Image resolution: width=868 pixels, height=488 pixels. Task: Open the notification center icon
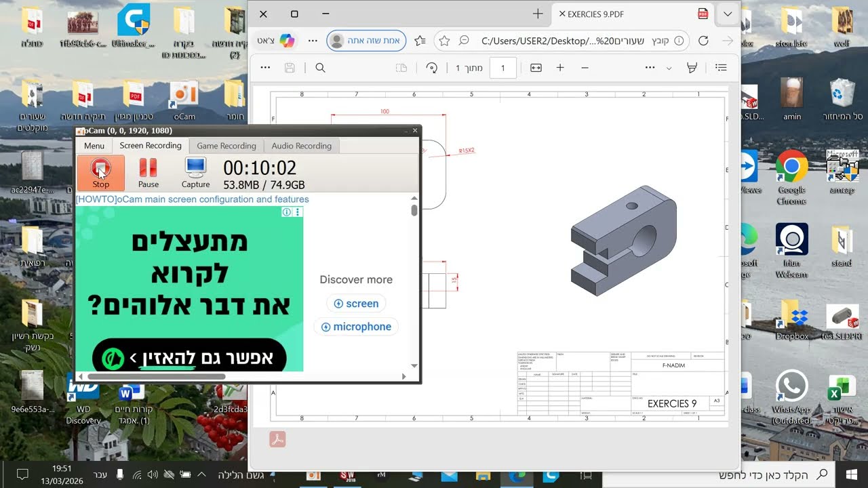22,474
